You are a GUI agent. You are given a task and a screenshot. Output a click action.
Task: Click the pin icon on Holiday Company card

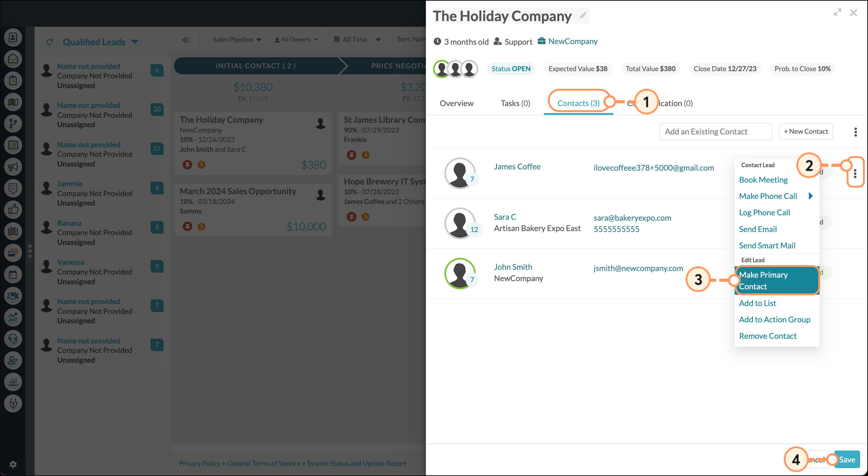point(187,165)
